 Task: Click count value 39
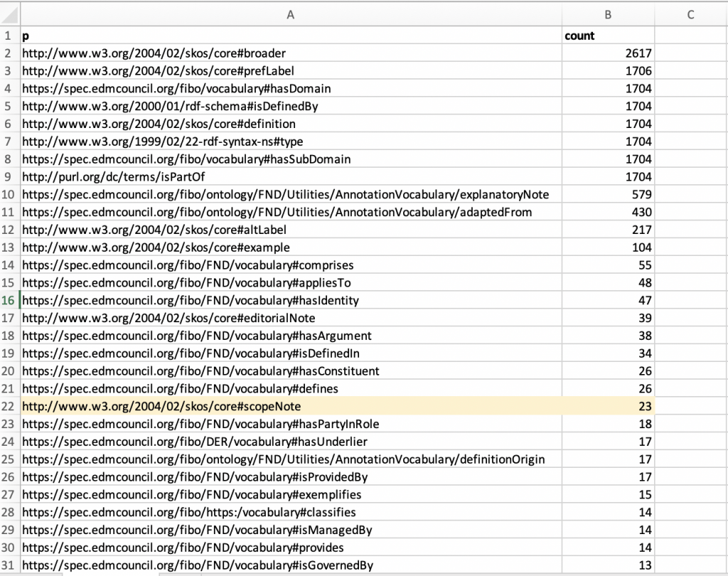click(609, 318)
